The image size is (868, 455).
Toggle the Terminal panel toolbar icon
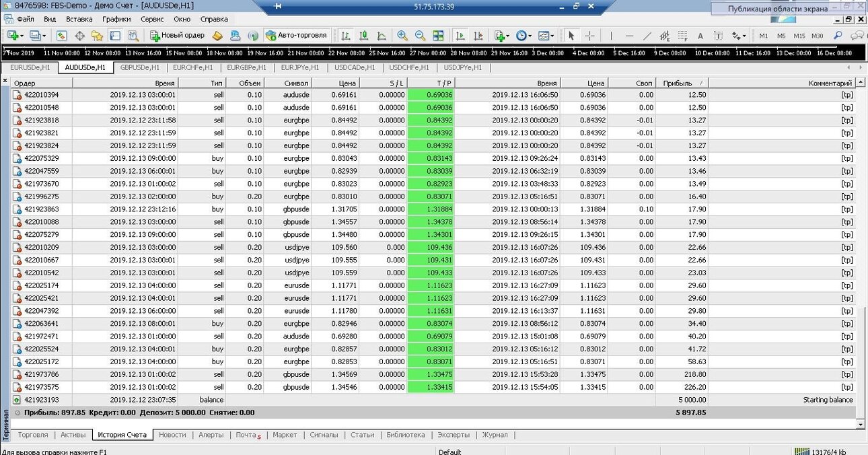tap(115, 36)
